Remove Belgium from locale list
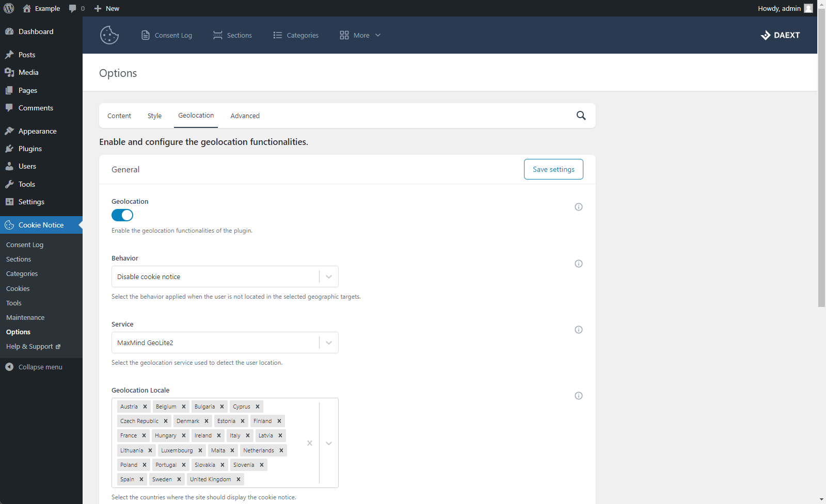The height and width of the screenshot is (504, 826). point(184,407)
